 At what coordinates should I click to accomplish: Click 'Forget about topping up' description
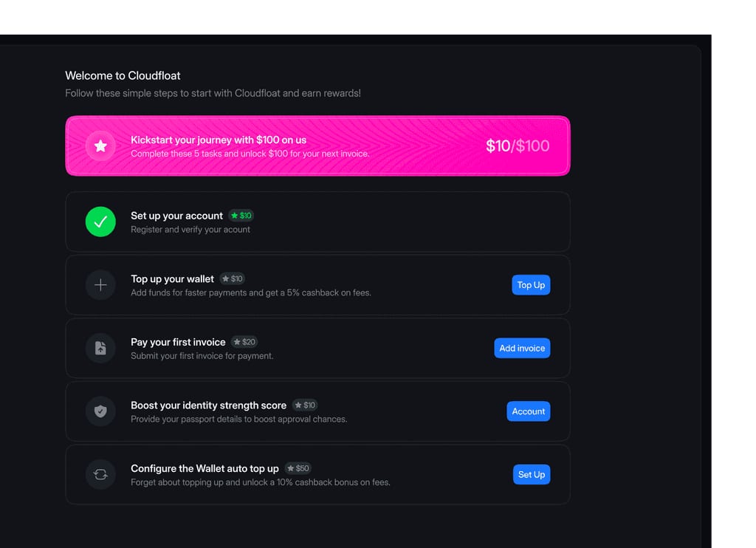261,482
